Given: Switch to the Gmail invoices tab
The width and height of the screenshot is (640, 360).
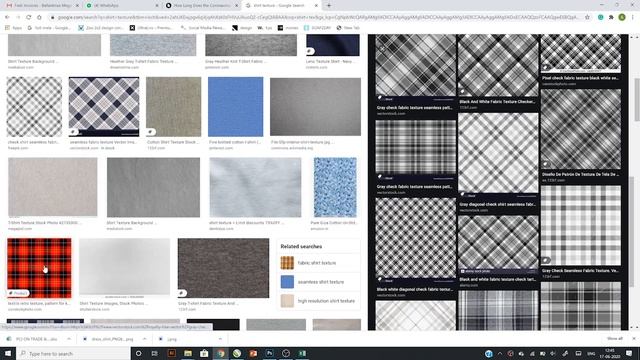Looking at the screenshot, I should [x=42, y=6].
